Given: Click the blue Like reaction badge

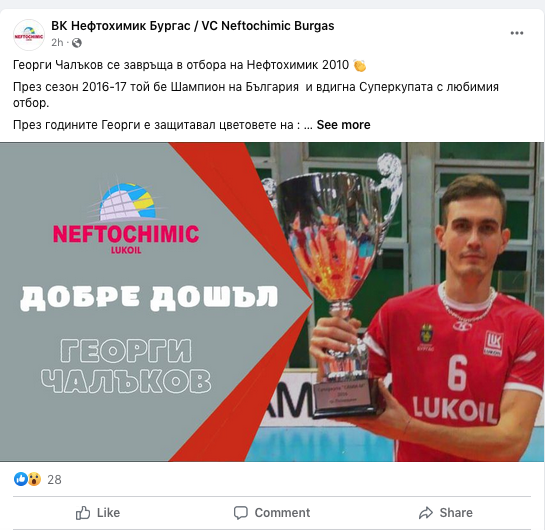Looking at the screenshot, I should click(x=21, y=479).
